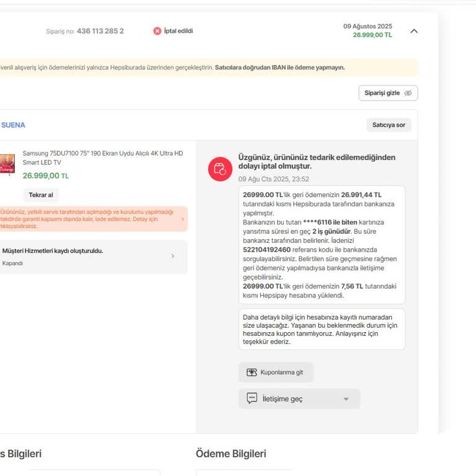Open the İletişime geç dropdown

click(299, 399)
